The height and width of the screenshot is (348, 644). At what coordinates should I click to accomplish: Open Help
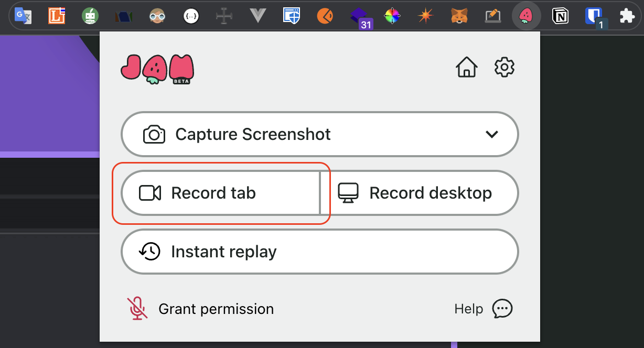[x=468, y=309]
